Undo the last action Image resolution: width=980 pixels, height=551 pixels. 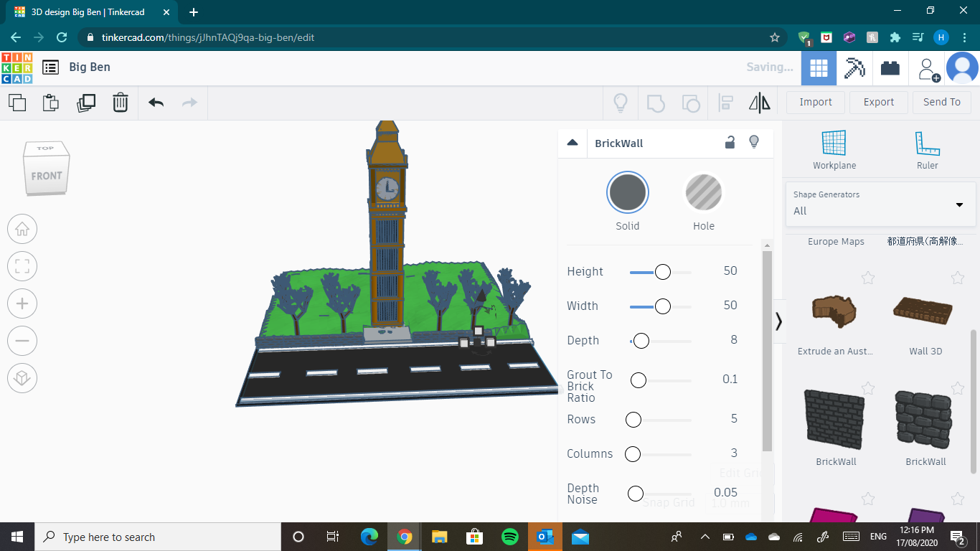(x=156, y=103)
